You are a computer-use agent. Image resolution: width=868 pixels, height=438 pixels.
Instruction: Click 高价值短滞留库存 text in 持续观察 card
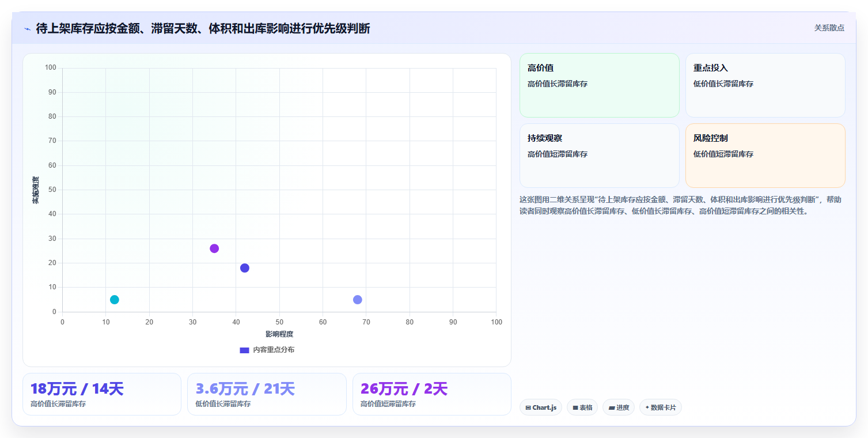click(x=558, y=154)
